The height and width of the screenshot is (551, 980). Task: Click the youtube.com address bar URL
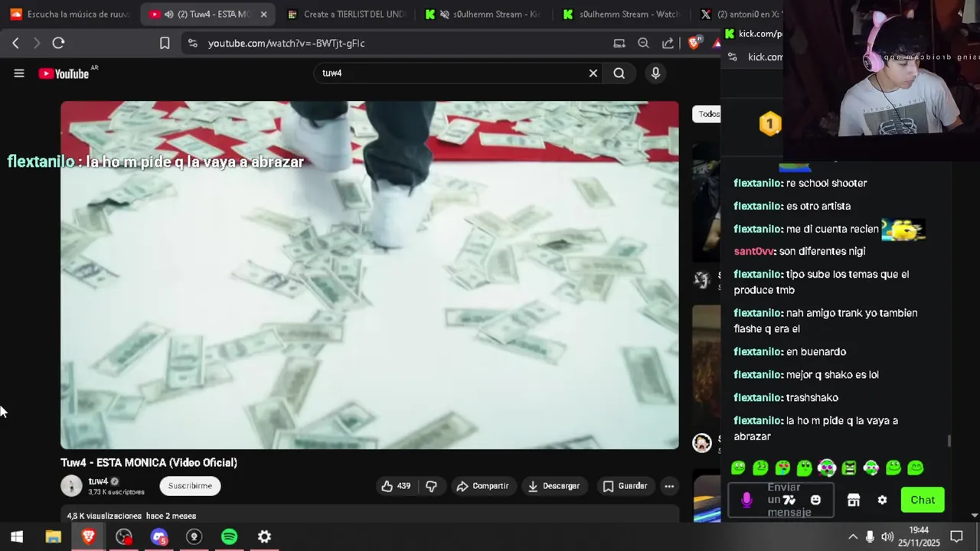(286, 43)
